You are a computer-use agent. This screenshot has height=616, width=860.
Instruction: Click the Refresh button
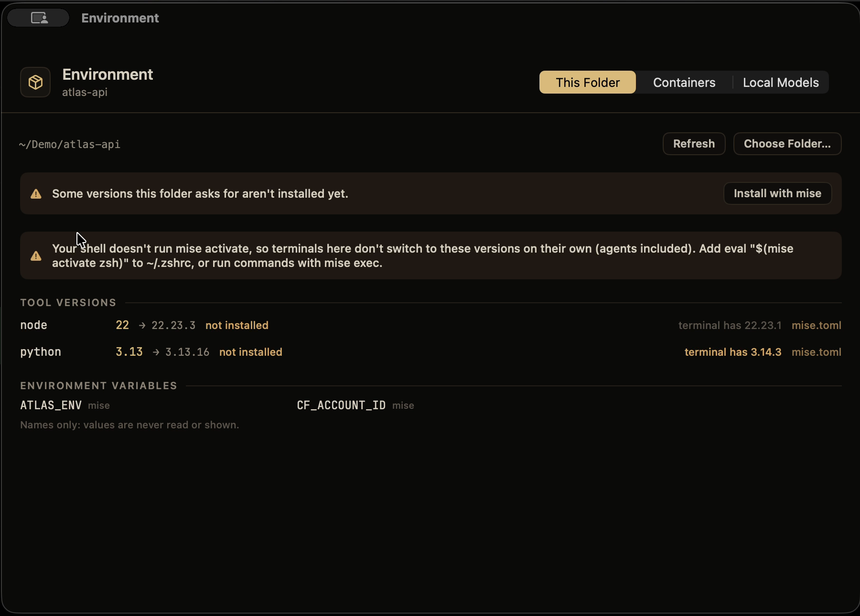(694, 144)
